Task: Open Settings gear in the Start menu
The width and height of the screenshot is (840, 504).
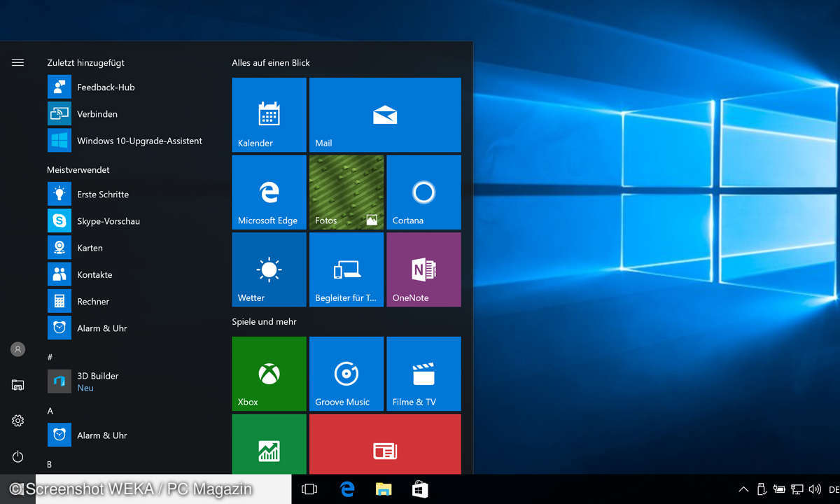Action: point(18,421)
